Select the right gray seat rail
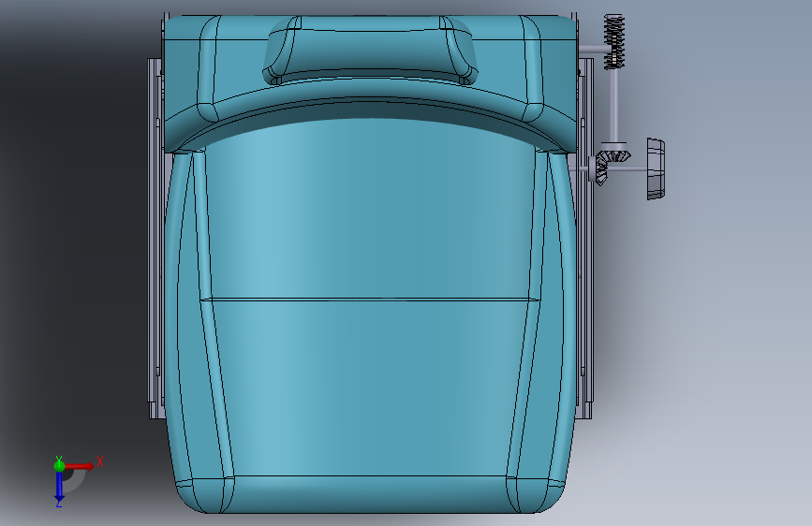 (585, 238)
